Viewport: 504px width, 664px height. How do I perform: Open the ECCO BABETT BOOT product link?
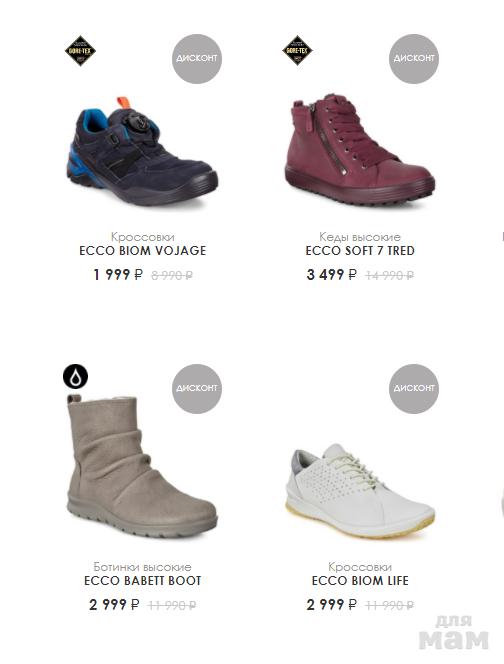pos(143,581)
